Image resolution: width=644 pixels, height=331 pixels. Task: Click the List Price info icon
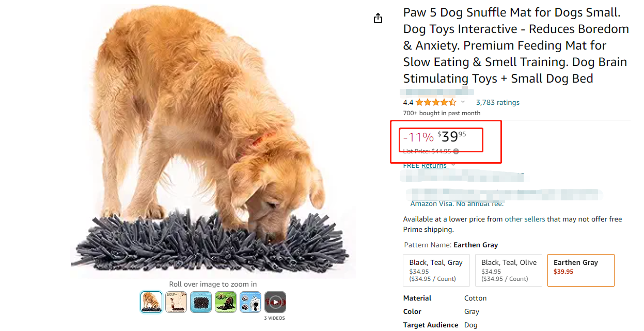[x=456, y=151]
